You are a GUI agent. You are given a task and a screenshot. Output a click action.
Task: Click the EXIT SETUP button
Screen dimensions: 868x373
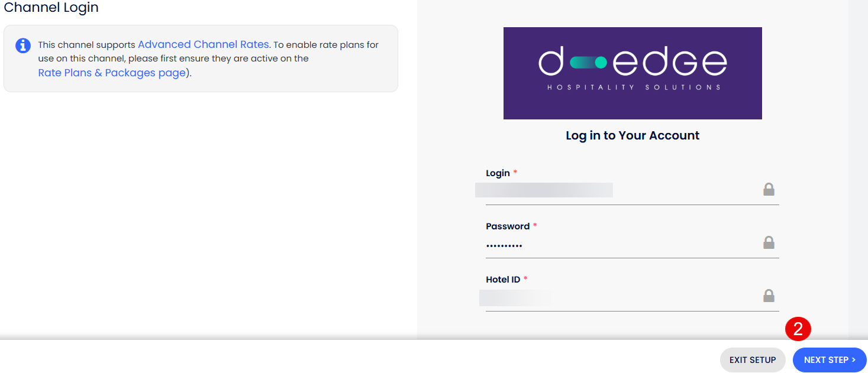point(753,360)
